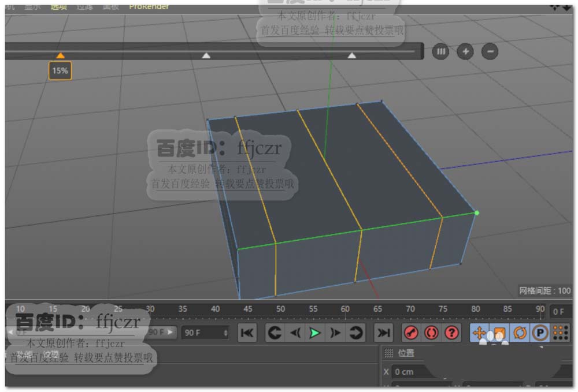
Task: Go to next keyframe
Action: pos(355,333)
